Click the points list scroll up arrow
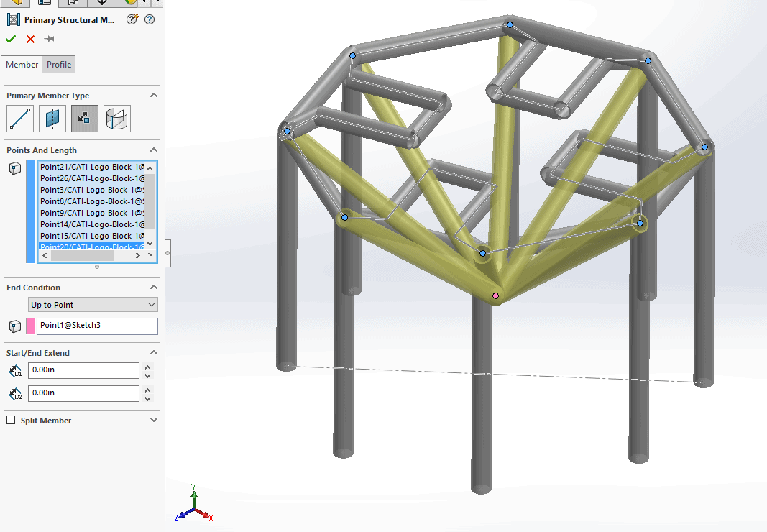 point(150,168)
